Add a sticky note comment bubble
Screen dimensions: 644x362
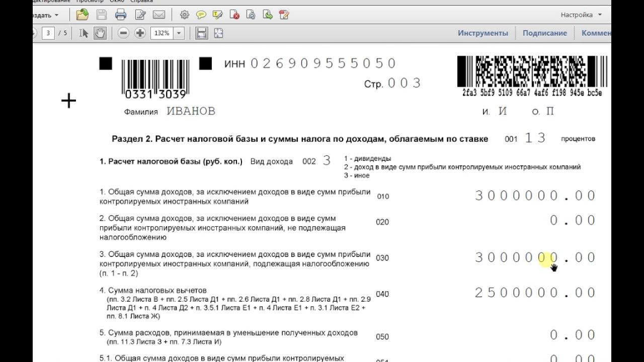pyautogui.click(x=201, y=15)
